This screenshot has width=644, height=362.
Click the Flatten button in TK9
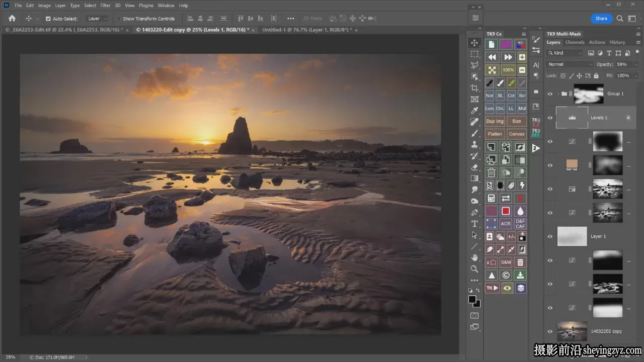tap(495, 134)
